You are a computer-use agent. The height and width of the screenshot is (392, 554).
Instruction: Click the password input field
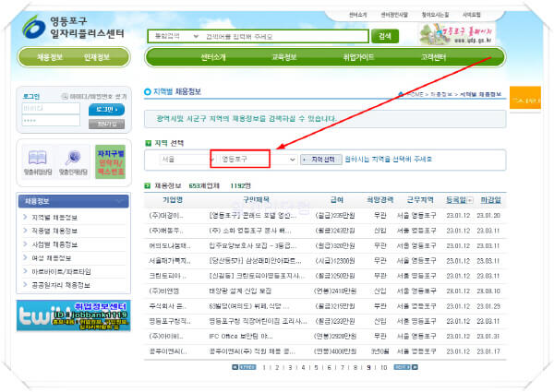coord(51,121)
